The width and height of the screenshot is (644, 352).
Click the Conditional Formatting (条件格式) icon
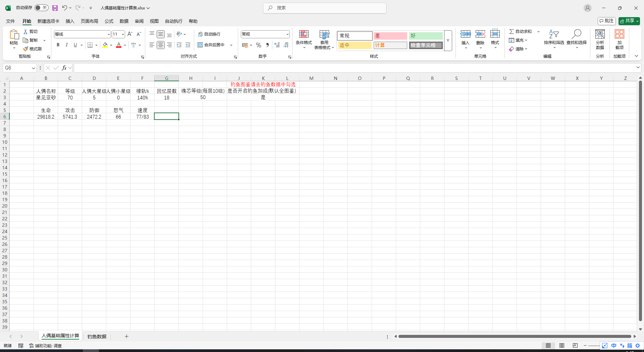(x=304, y=34)
